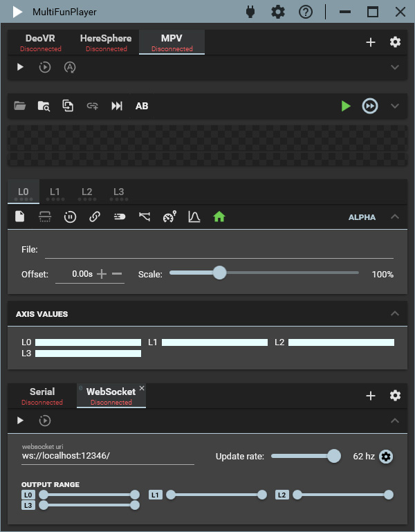Toggle auto-connect icon for WebSocket output
The height and width of the screenshot is (532, 415).
[x=45, y=421]
